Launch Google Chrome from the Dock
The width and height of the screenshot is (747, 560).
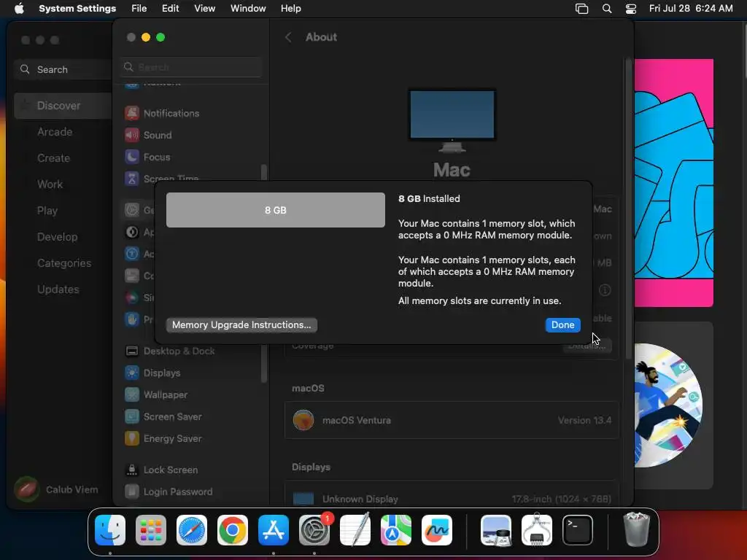click(233, 530)
